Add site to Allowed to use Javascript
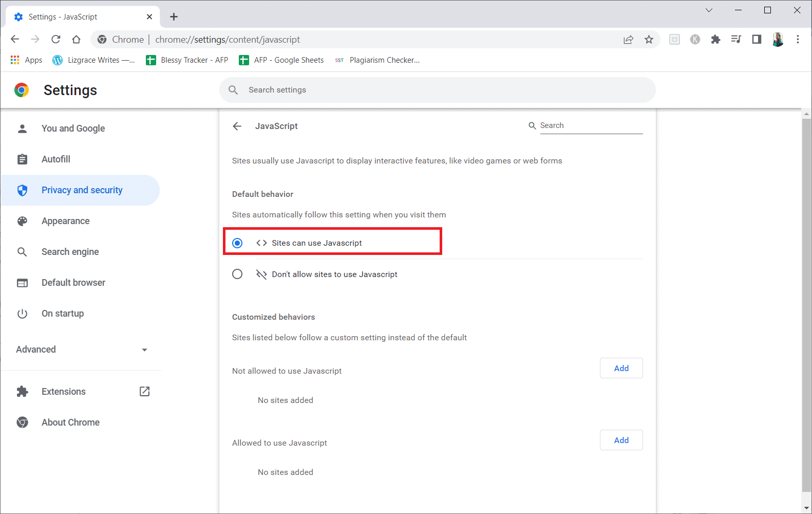 621,440
